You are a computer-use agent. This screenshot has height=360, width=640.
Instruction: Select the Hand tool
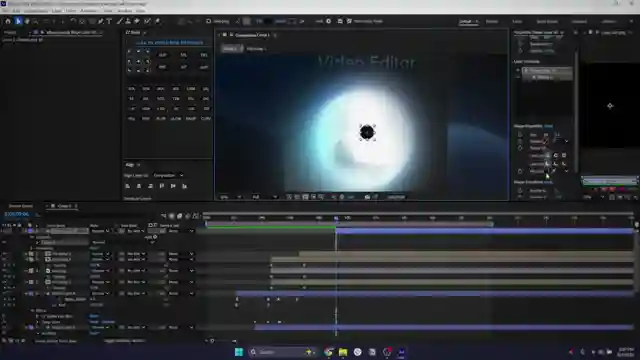[x=27, y=21]
